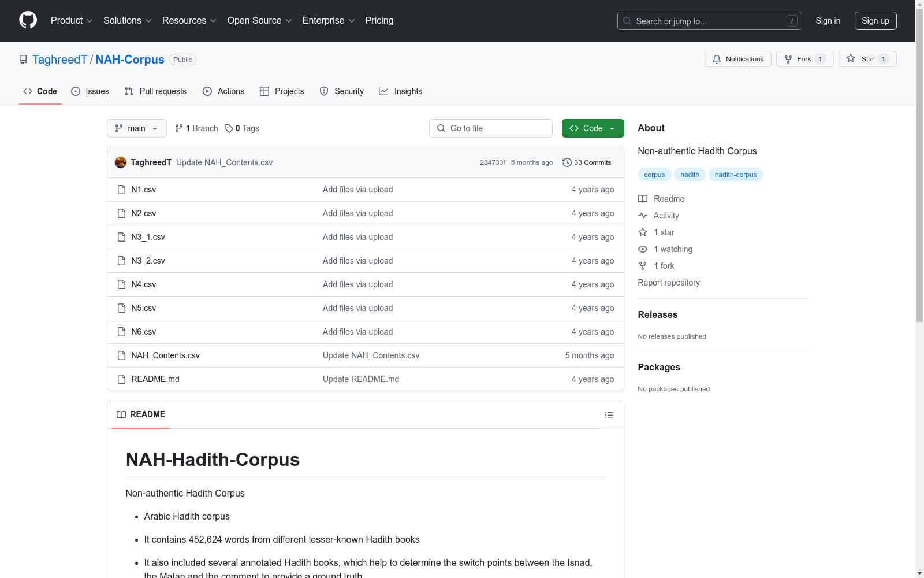Switch to the Pull requests tab
The image size is (924, 578).
pyautogui.click(x=155, y=91)
